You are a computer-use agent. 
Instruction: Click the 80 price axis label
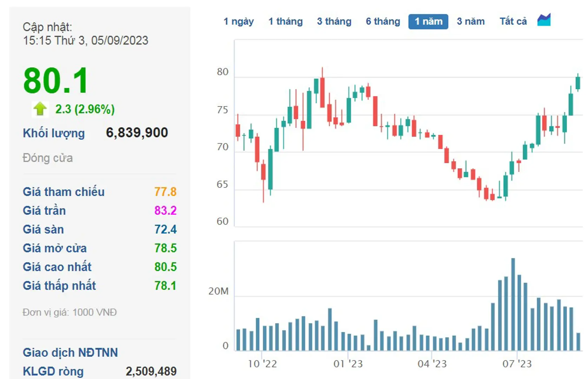click(x=223, y=72)
